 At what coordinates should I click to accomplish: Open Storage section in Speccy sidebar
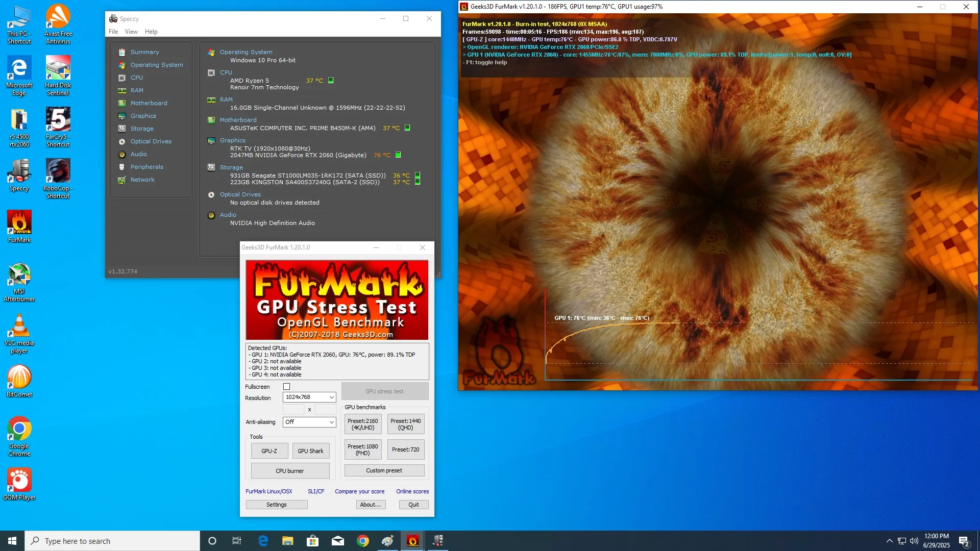141,129
